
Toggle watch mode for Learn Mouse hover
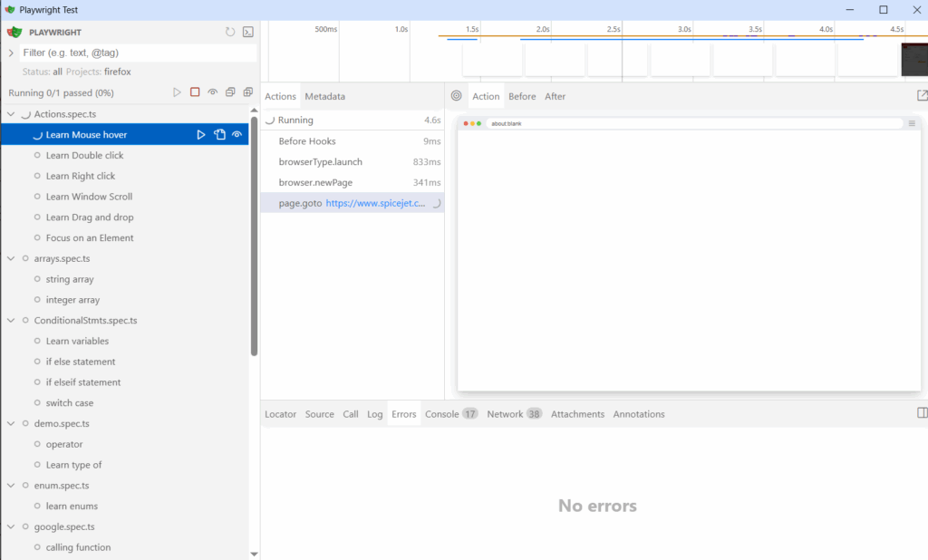(237, 134)
